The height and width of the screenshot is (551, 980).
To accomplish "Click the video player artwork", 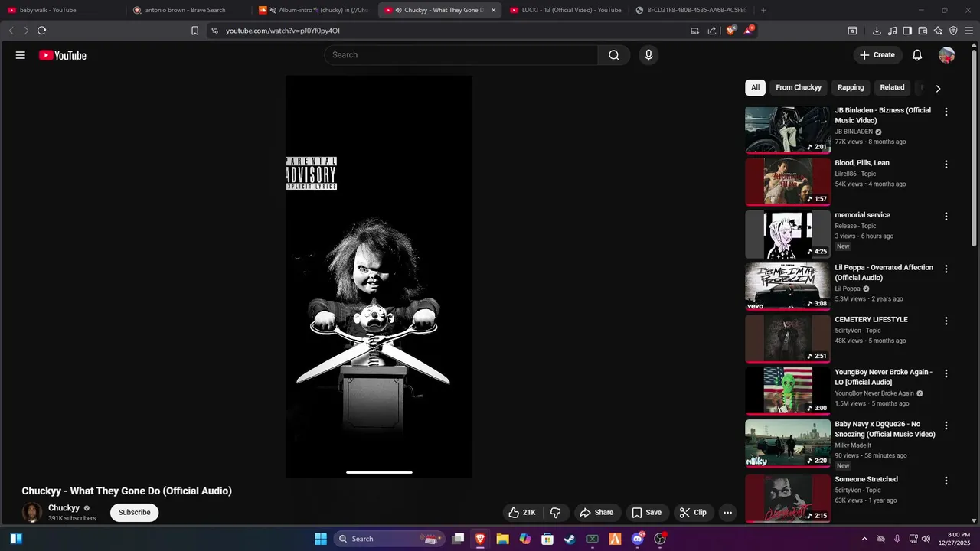I will [x=379, y=276].
